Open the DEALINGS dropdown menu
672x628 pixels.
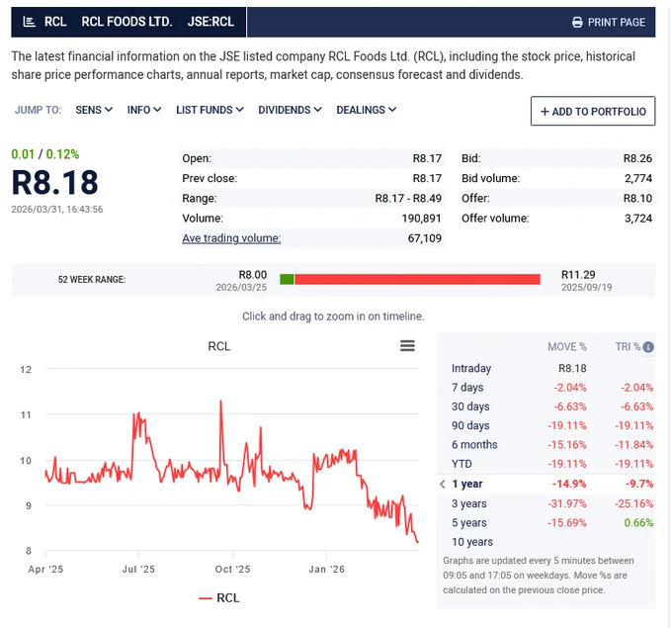coord(366,110)
